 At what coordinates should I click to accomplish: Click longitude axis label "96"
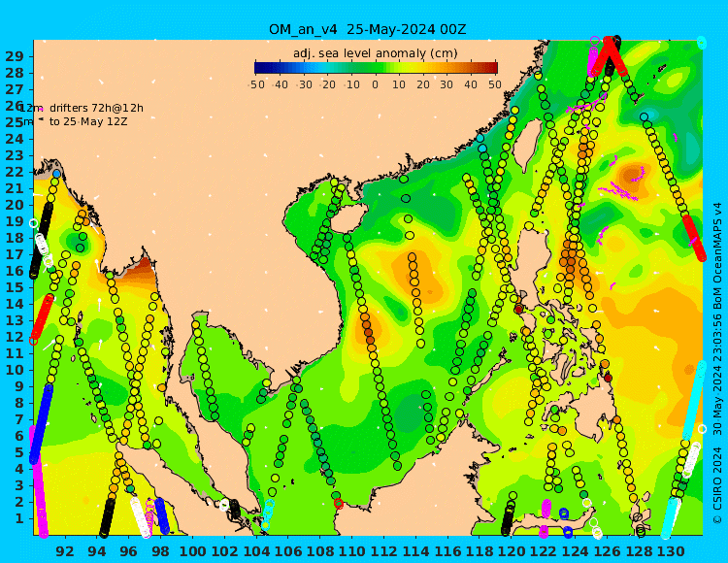pos(128,551)
